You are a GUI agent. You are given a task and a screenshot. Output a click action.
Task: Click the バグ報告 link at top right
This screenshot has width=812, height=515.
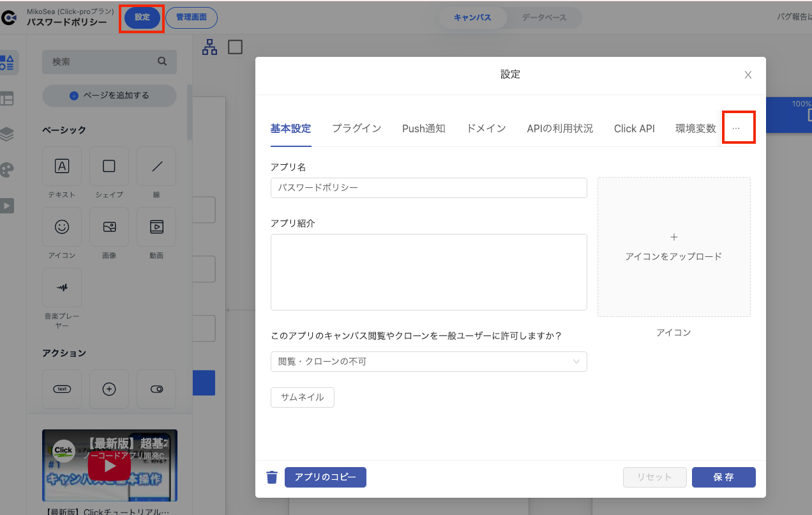pos(794,17)
